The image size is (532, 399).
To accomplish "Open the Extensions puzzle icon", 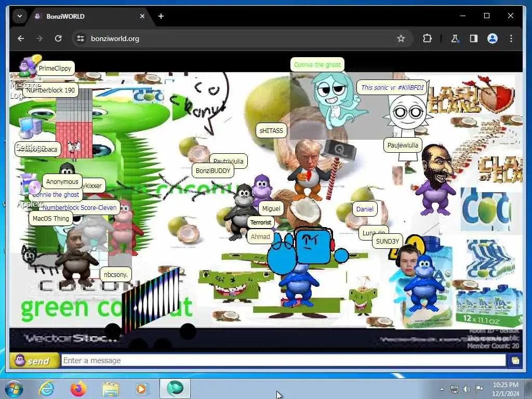I will [427, 38].
